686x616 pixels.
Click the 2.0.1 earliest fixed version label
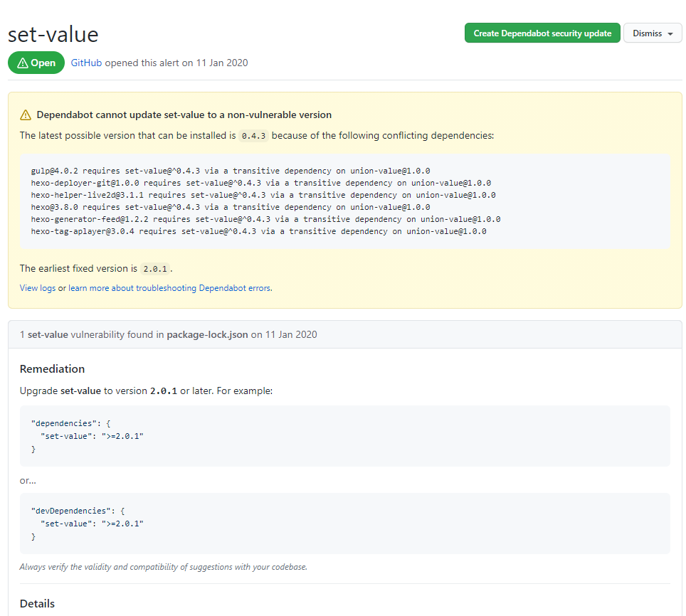point(155,269)
